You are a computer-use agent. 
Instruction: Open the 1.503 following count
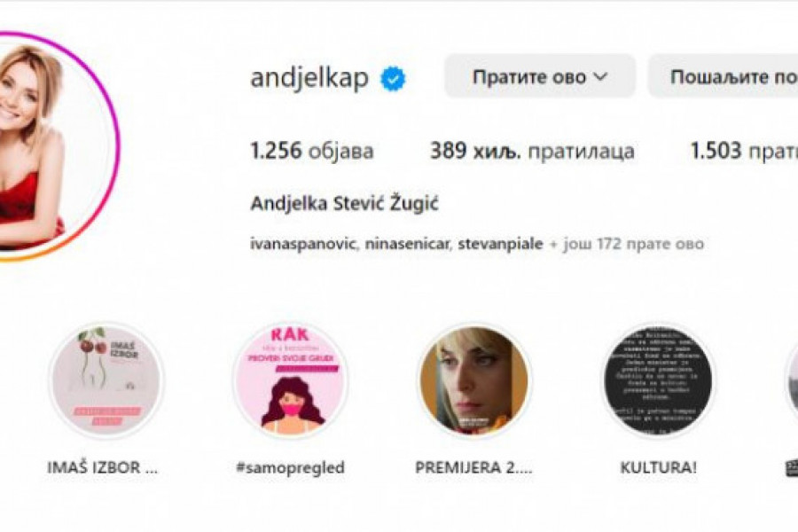(x=744, y=151)
